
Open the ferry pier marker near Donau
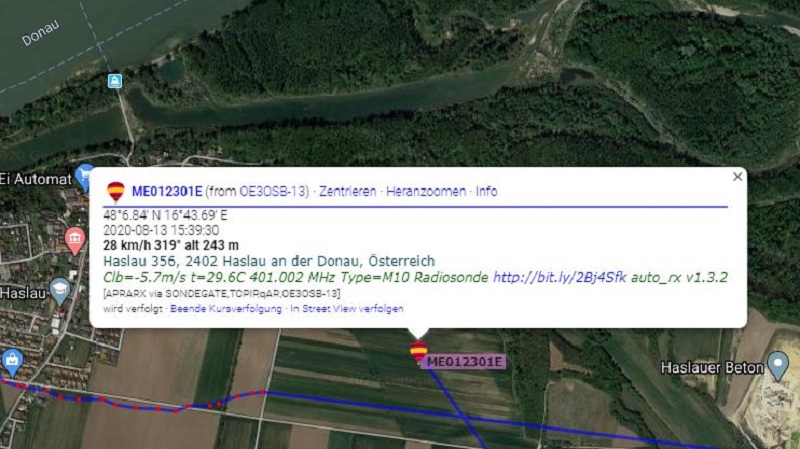pyautogui.click(x=115, y=81)
